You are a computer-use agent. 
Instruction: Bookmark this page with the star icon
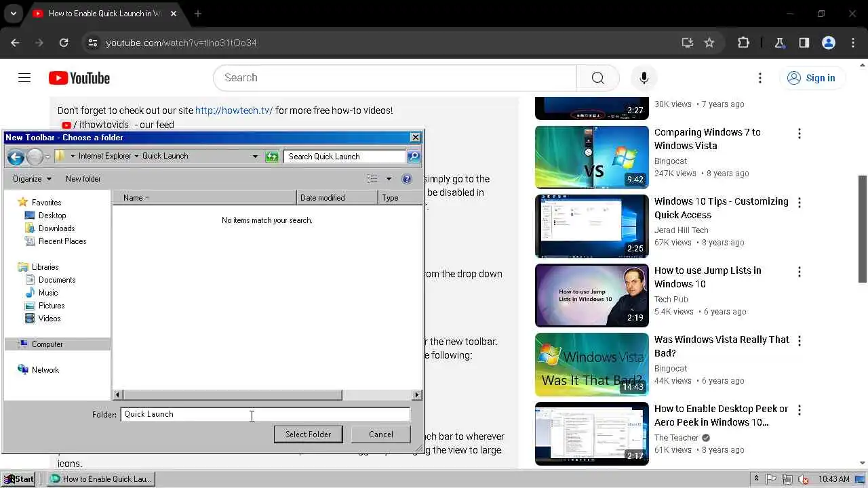[709, 43]
